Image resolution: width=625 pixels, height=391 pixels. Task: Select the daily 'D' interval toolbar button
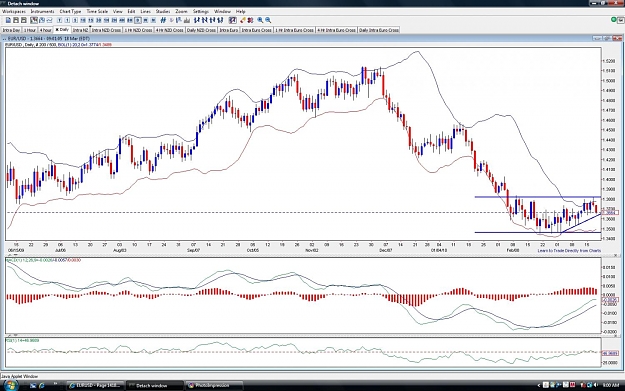[138, 20]
